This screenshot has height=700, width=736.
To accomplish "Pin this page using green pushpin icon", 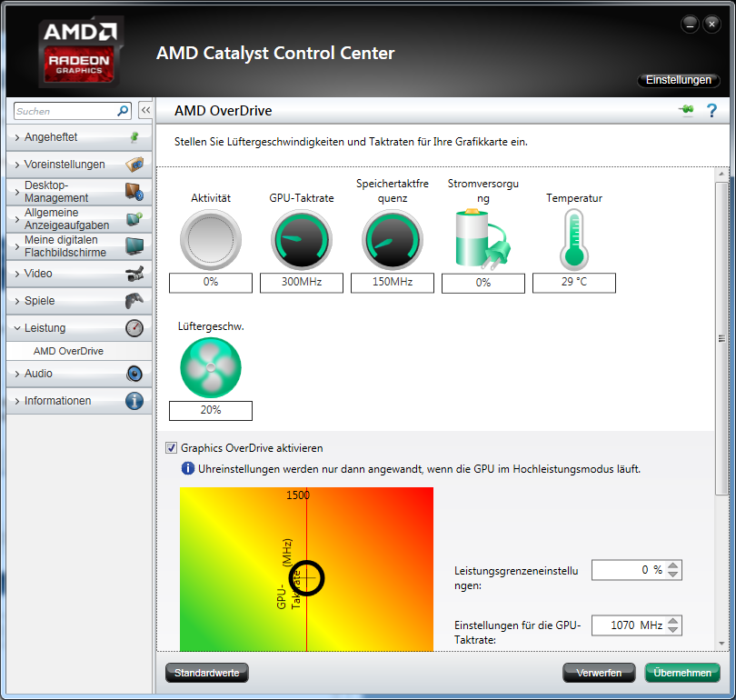I will (x=686, y=110).
